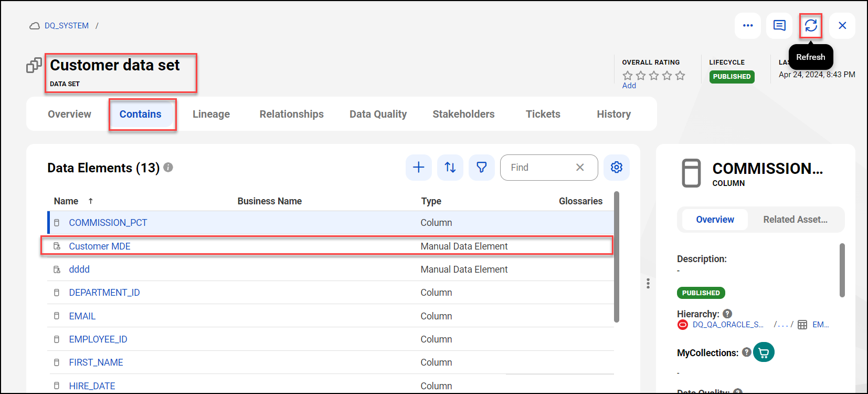The width and height of the screenshot is (868, 394).
Task: Rate with the fifth star
Action: point(680,76)
